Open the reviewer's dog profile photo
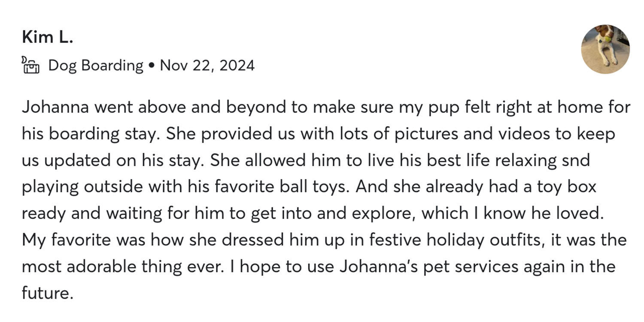Screen dimensions: 644x322 pos(605,49)
